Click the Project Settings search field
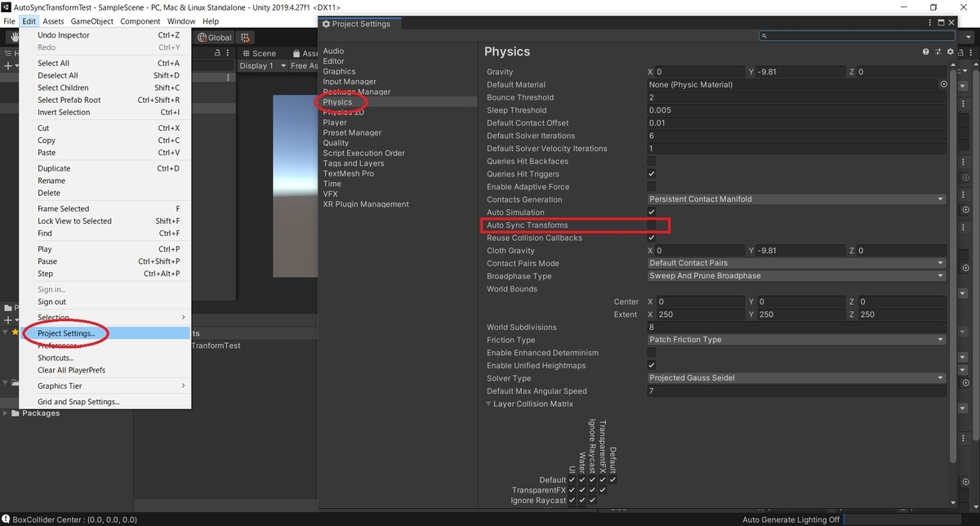Viewport: 980px width, 526px height. pos(857,36)
